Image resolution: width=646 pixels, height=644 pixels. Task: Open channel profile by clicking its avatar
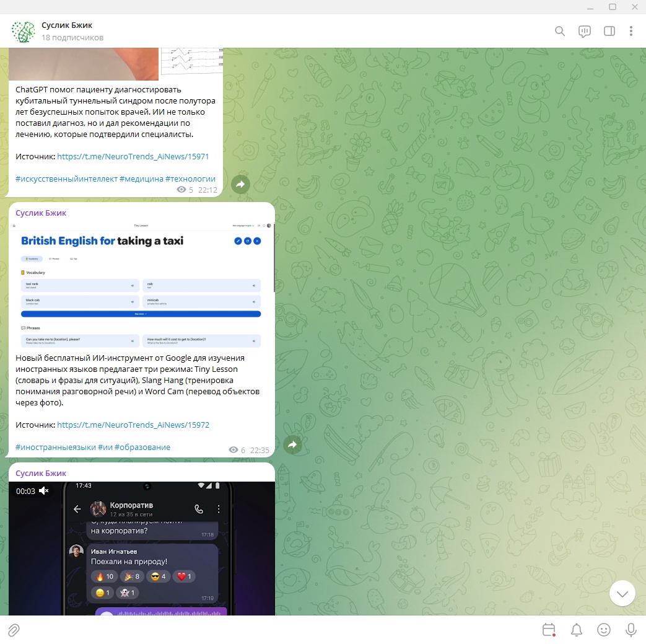(23, 30)
